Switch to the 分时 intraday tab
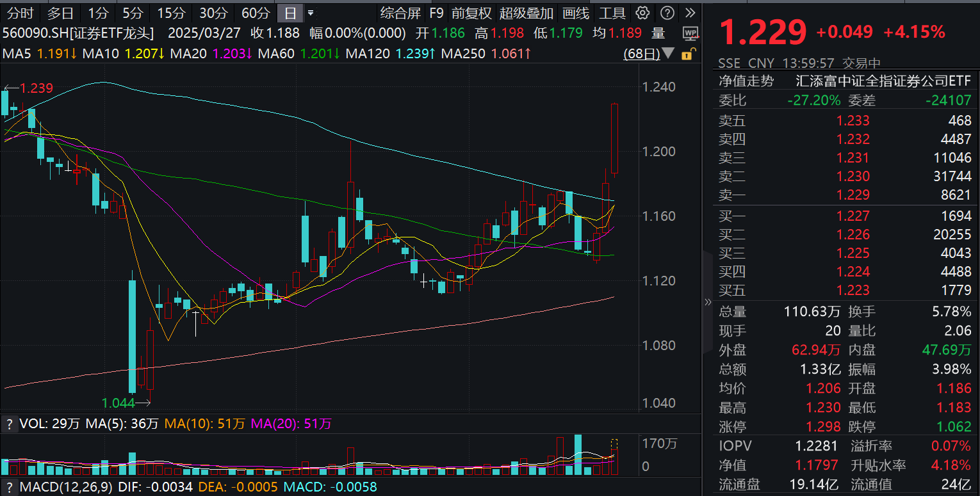The height and width of the screenshot is (496, 980). click(x=20, y=13)
